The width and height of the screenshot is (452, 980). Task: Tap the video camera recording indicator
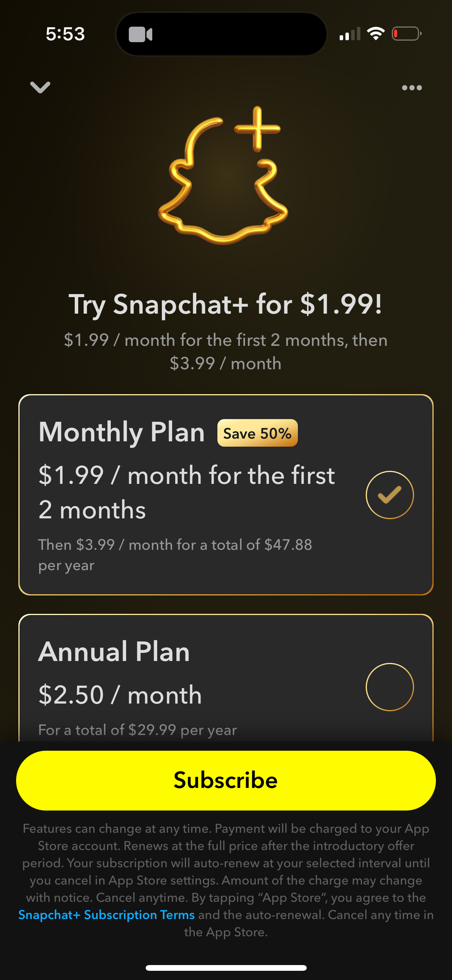[x=140, y=35]
